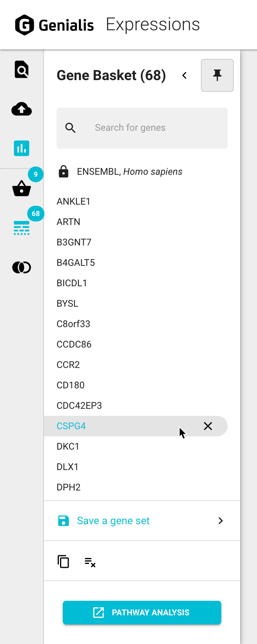Image resolution: width=257 pixels, height=644 pixels.
Task: Click the ENSEMBL lock icon
Action: [64, 172]
